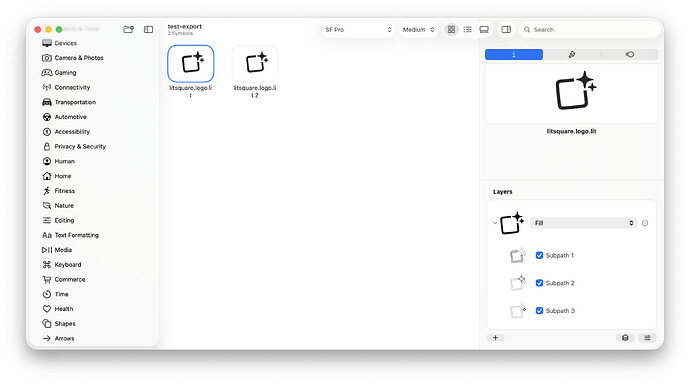
Task: Select the litsquare.logo.lit.2 symbol thumbnail
Action: coord(255,63)
